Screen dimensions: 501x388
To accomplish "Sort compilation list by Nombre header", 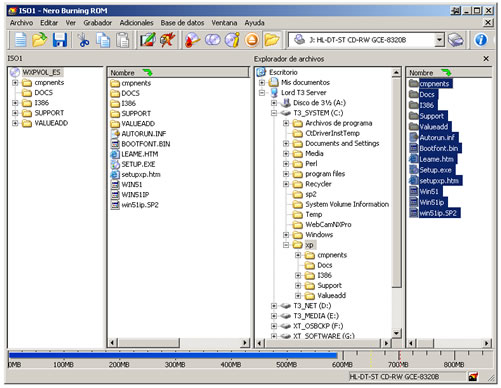I will (178, 73).
